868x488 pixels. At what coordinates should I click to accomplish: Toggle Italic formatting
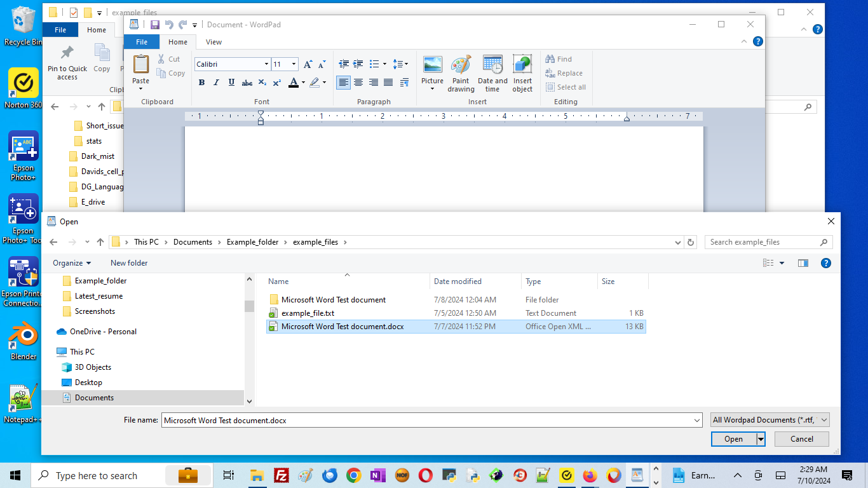[x=216, y=83]
